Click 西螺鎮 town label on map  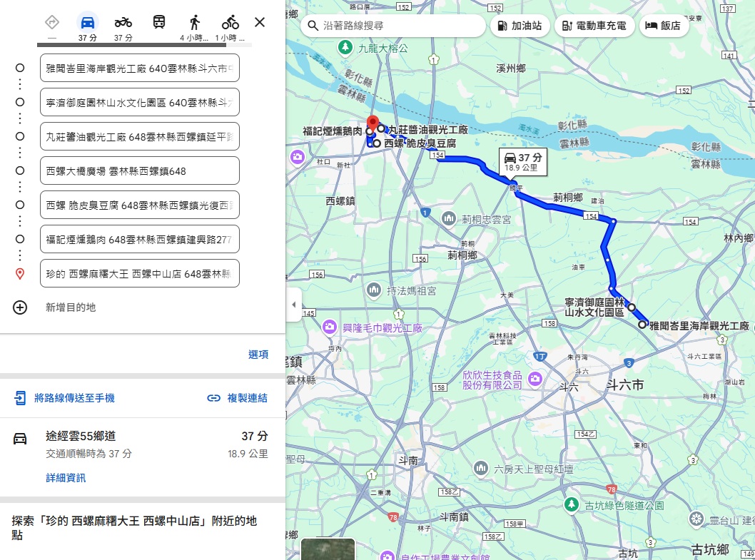(340, 200)
